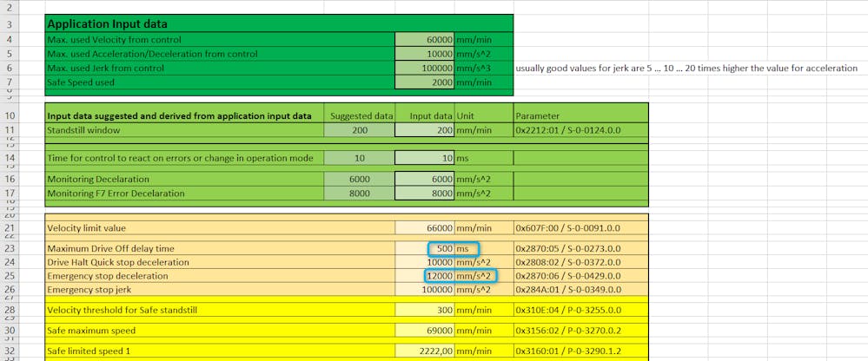Screen dimensions: 868x361
Task: Select suggested value 10 in the Time for control row
Action: [359, 158]
